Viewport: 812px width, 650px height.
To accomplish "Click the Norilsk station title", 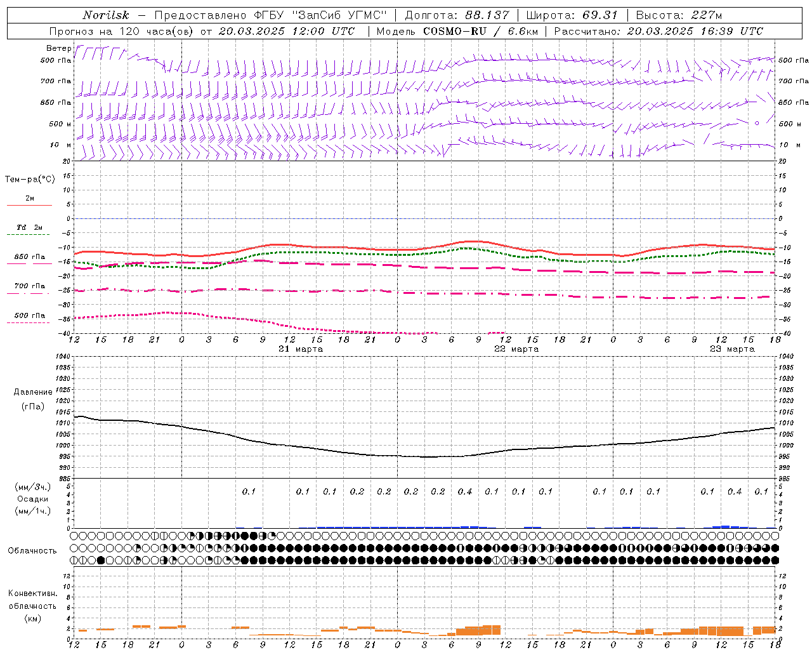I will [x=105, y=15].
